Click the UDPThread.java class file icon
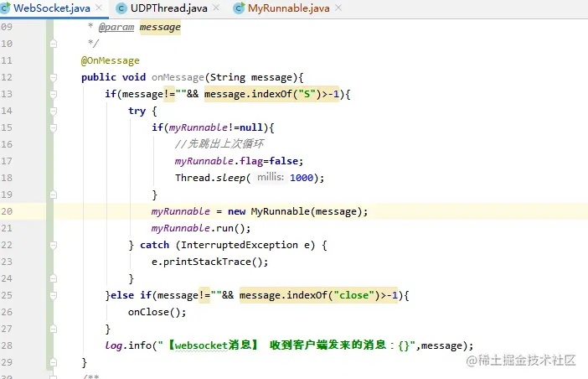Image resolution: width=588 pixels, height=379 pixels. (x=121, y=8)
